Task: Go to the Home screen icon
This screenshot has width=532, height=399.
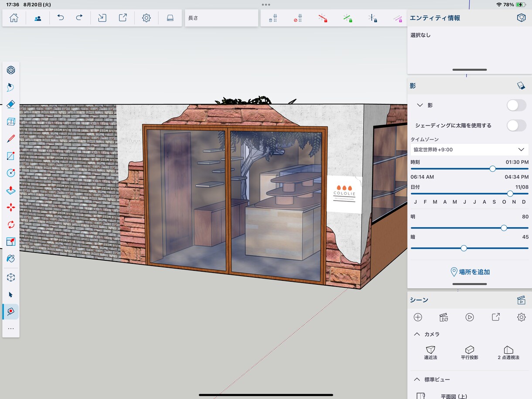Action: point(14,18)
